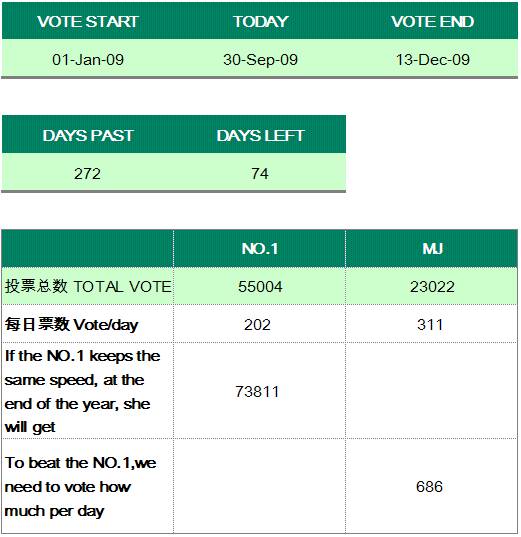
Task: Select the 55004 total vote cell
Action: (x=260, y=286)
